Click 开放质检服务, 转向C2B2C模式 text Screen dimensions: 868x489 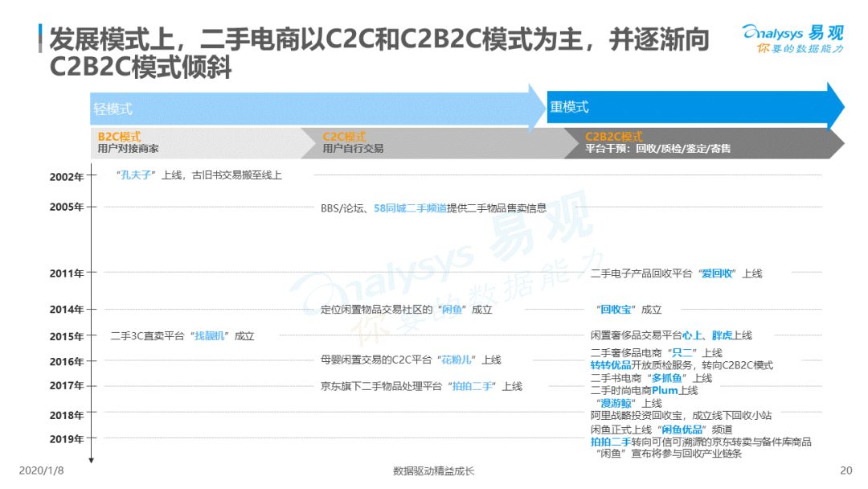pyautogui.click(x=702, y=365)
